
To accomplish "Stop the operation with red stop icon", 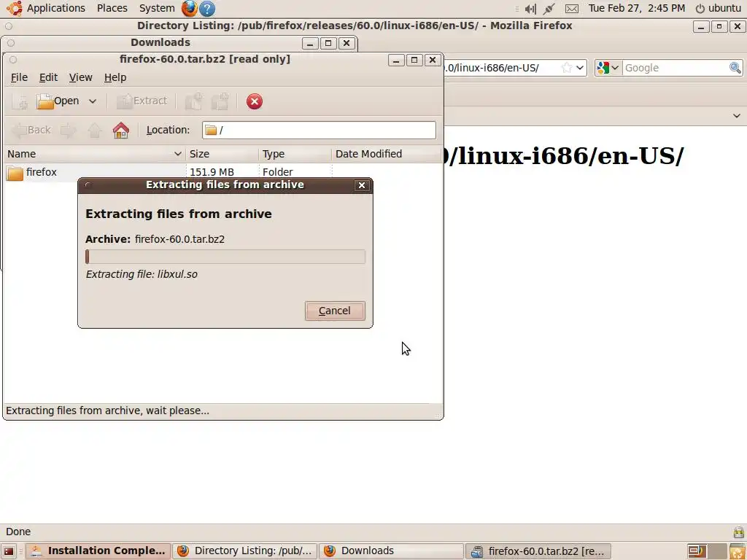I will (x=255, y=101).
